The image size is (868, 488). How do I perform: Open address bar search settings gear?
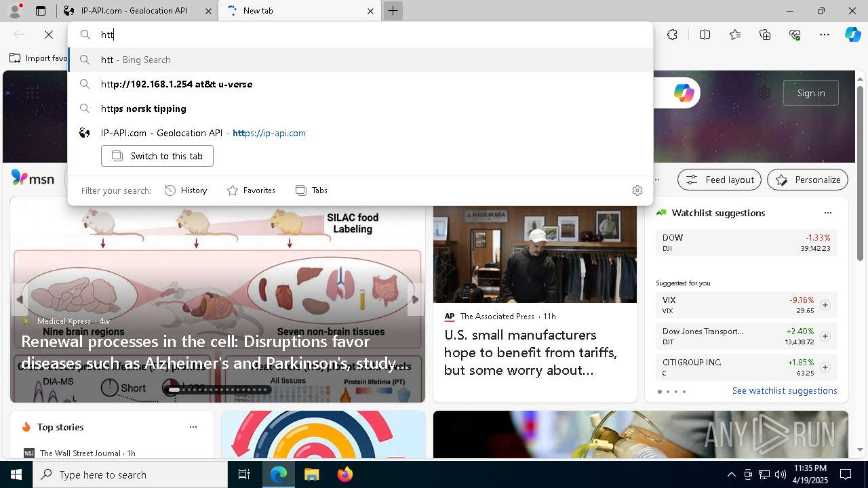pos(637,190)
